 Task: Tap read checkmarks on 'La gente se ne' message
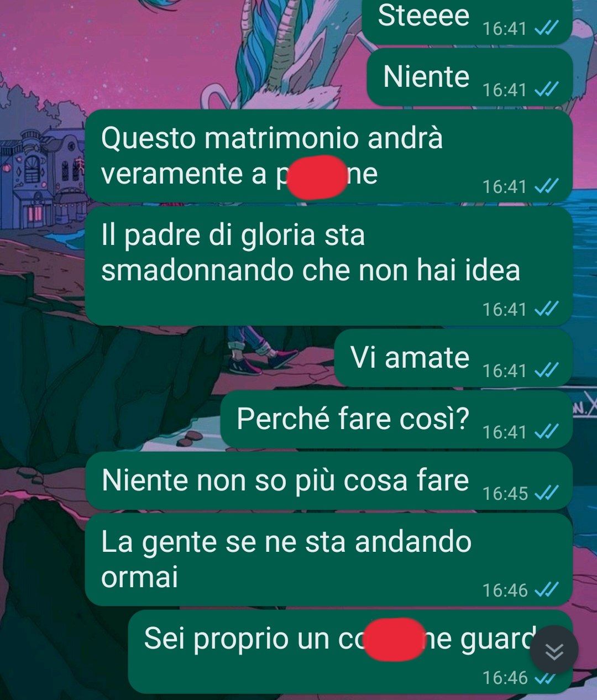[x=546, y=590]
